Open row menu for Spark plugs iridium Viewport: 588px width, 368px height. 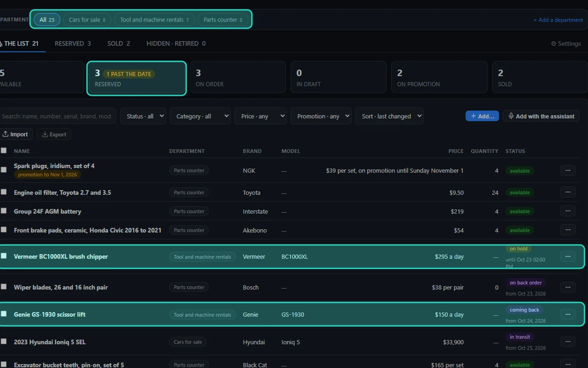coord(568,170)
